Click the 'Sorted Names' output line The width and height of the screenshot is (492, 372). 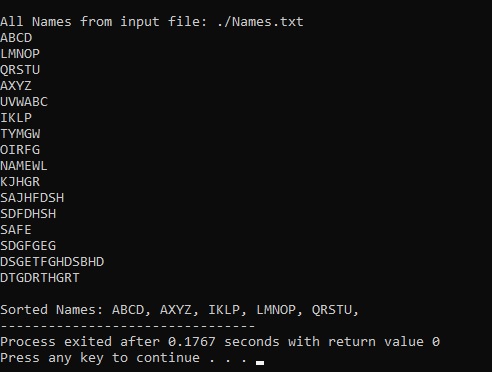[x=179, y=310]
